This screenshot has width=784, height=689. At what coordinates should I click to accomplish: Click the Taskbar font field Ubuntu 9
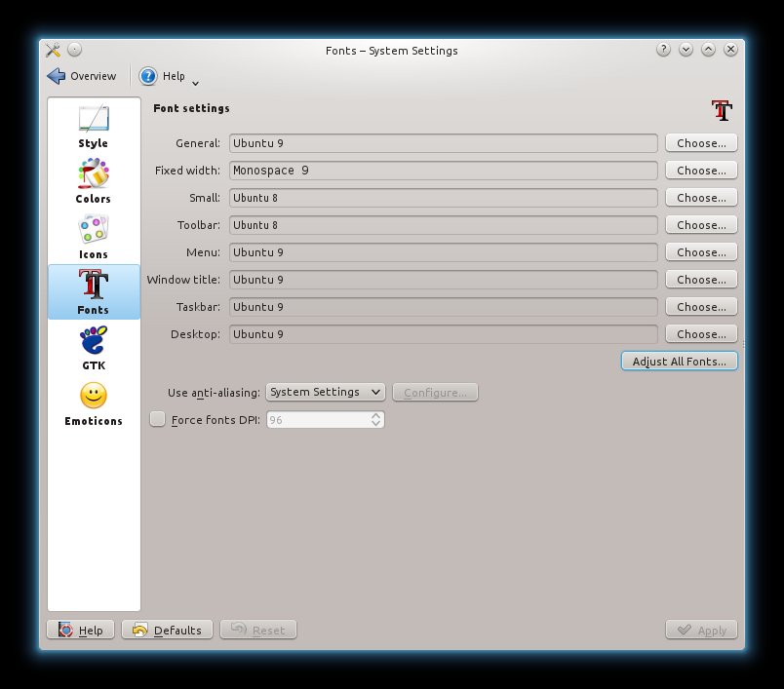(x=444, y=307)
